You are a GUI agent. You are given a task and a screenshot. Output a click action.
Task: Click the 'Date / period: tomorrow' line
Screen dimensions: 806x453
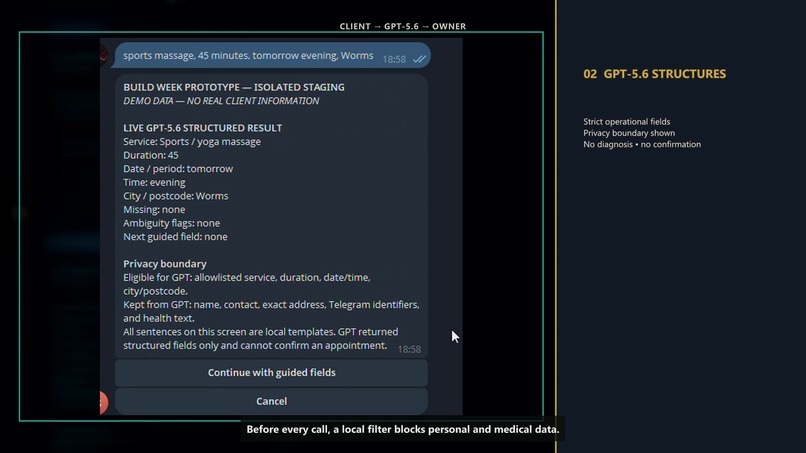click(178, 169)
